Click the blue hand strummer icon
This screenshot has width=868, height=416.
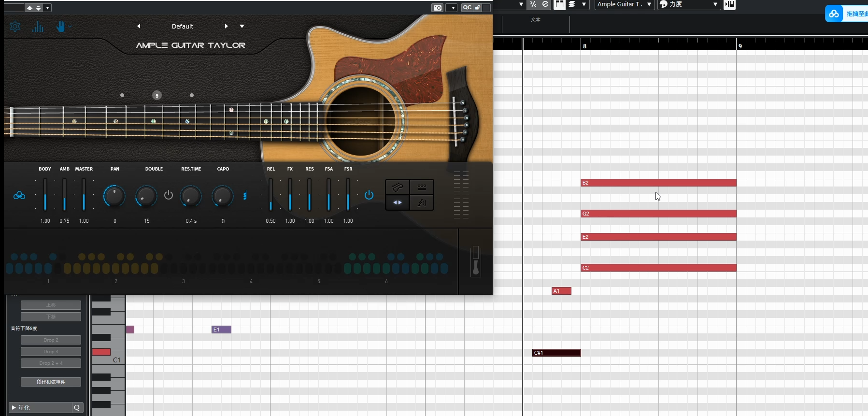(60, 27)
